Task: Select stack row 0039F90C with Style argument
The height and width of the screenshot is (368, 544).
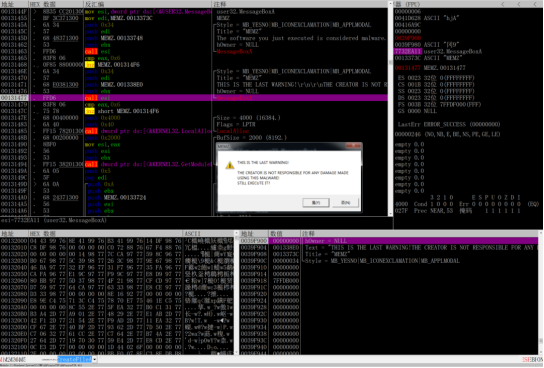Action: pos(389,261)
